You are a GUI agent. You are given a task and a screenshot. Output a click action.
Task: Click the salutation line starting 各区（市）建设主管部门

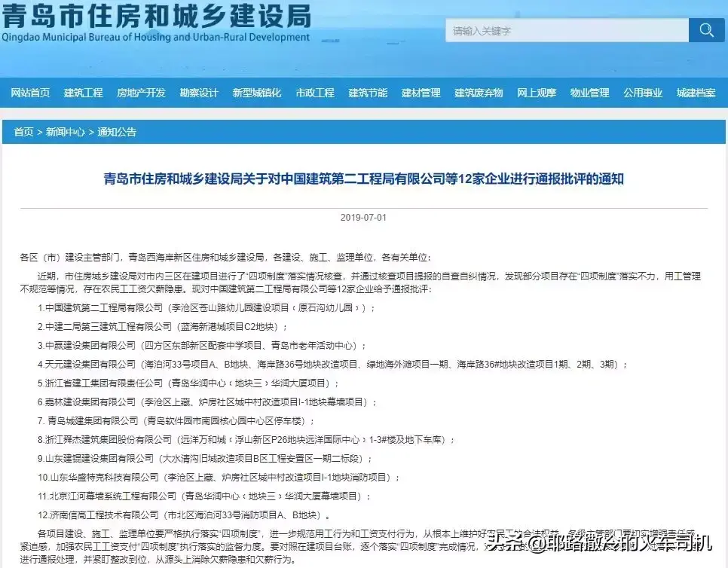225,257
